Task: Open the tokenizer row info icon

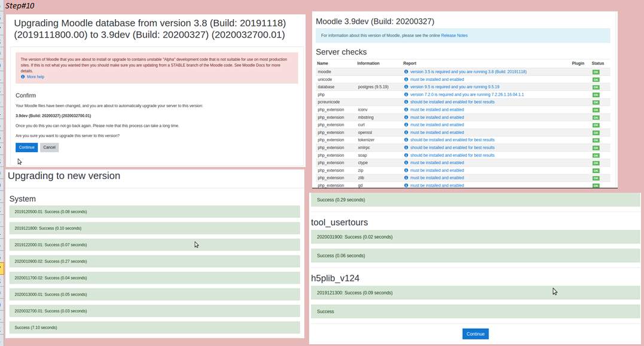Action: (x=406, y=139)
